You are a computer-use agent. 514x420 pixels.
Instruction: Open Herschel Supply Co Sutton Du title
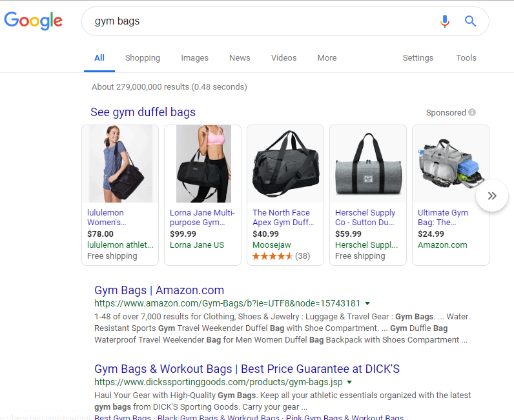coord(365,217)
